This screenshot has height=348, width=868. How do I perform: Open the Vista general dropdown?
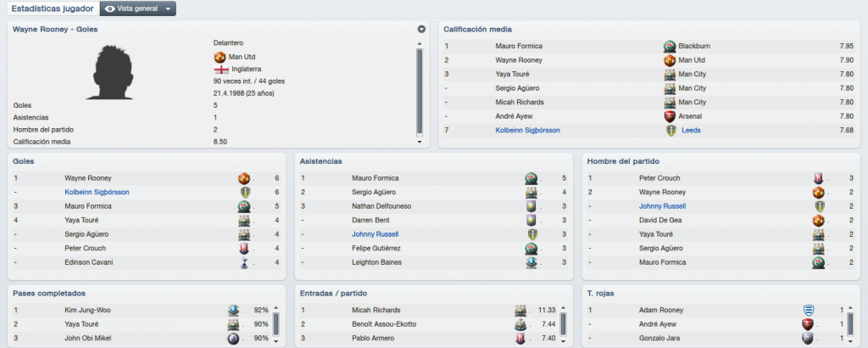pyautogui.click(x=138, y=8)
